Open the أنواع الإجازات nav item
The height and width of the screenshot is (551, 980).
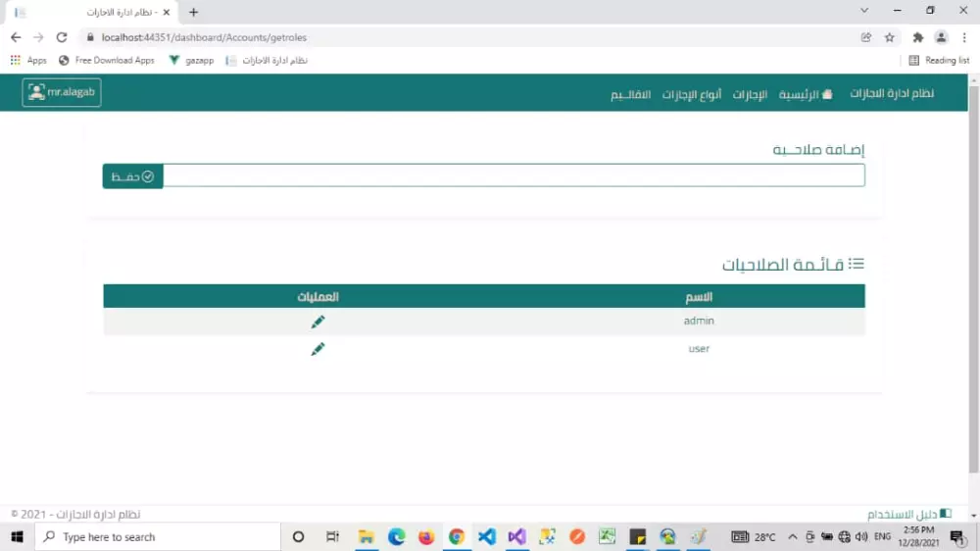(691, 94)
